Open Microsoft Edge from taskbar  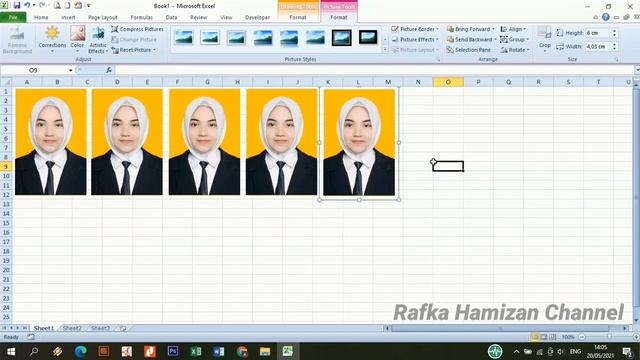coord(80,351)
